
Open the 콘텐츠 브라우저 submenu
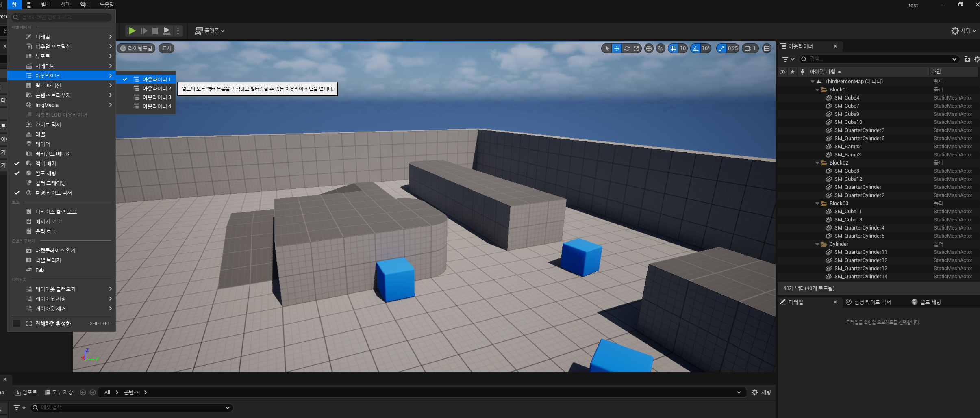pos(61,95)
